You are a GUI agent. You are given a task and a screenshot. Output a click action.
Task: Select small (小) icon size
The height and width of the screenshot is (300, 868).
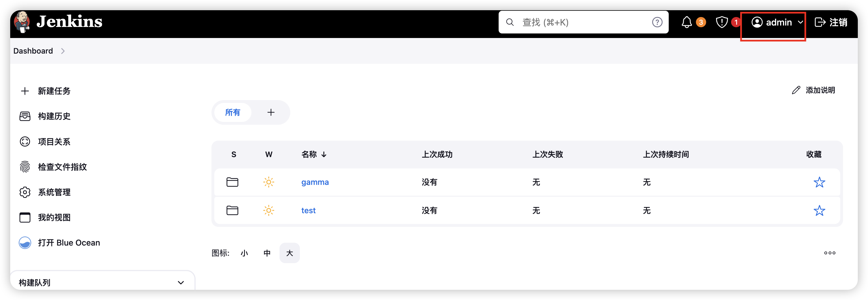point(244,253)
